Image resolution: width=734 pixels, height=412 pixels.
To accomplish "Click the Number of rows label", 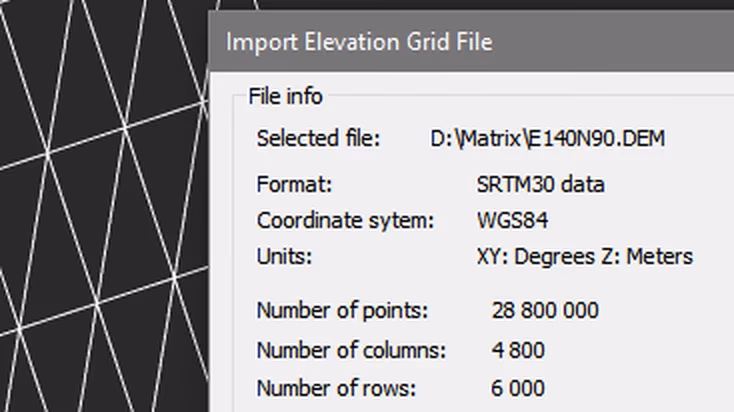I will coord(336,388).
